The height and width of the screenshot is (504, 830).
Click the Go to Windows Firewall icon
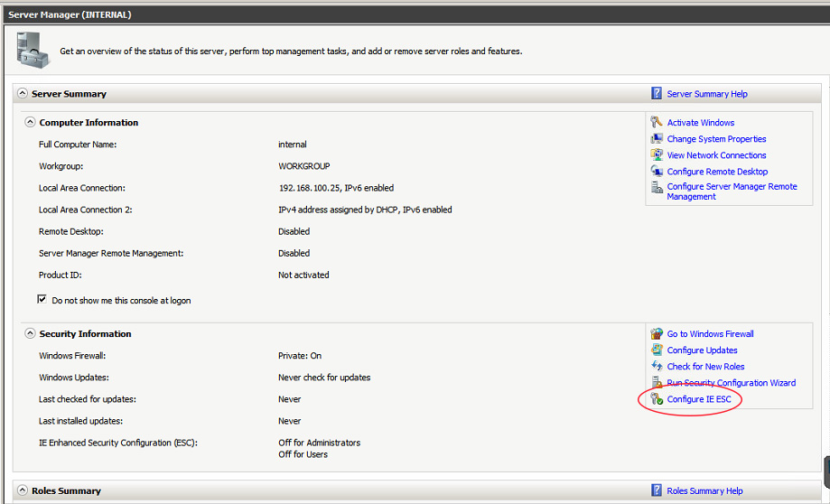tap(657, 333)
